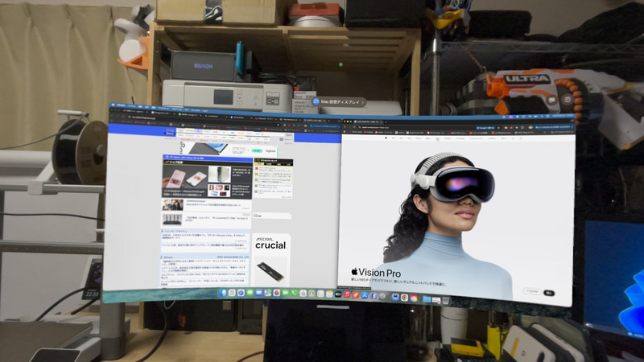Click the blue profile pill in right Chrome toolbar
This screenshot has width=644, height=362.
[554, 127]
